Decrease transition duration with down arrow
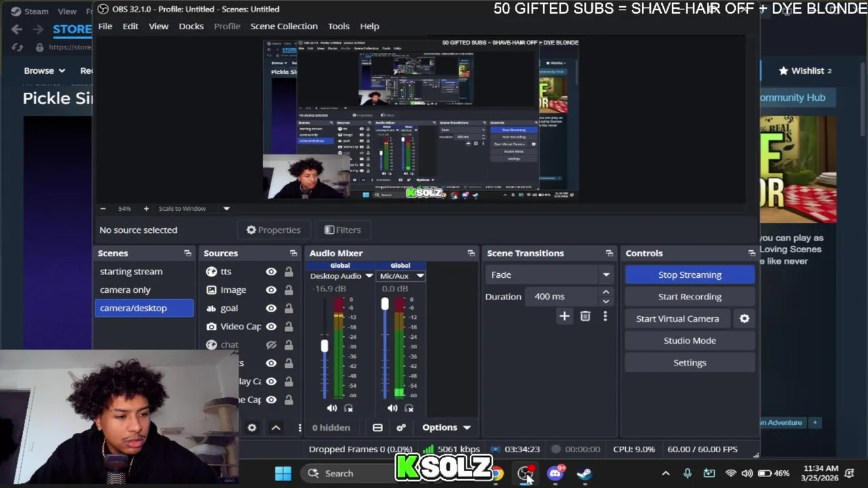The image size is (868, 488). [x=606, y=301]
